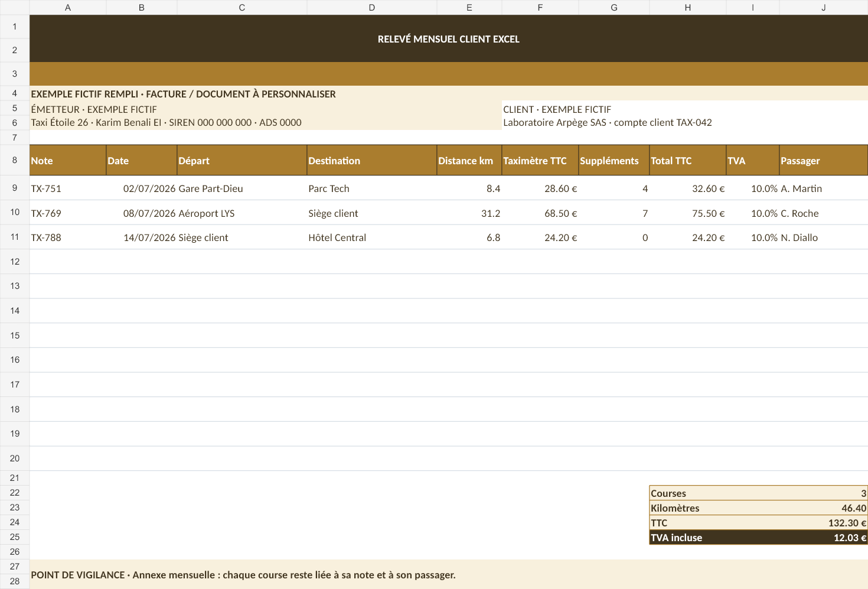The width and height of the screenshot is (868, 589).
Task: Click the TX-788 note cell
Action: click(x=68, y=237)
